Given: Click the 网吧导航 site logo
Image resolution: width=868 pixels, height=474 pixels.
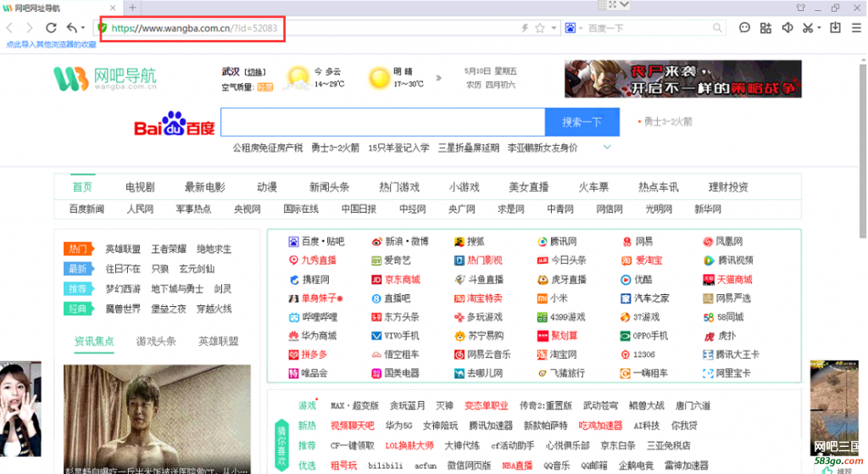Looking at the screenshot, I should point(105,79).
